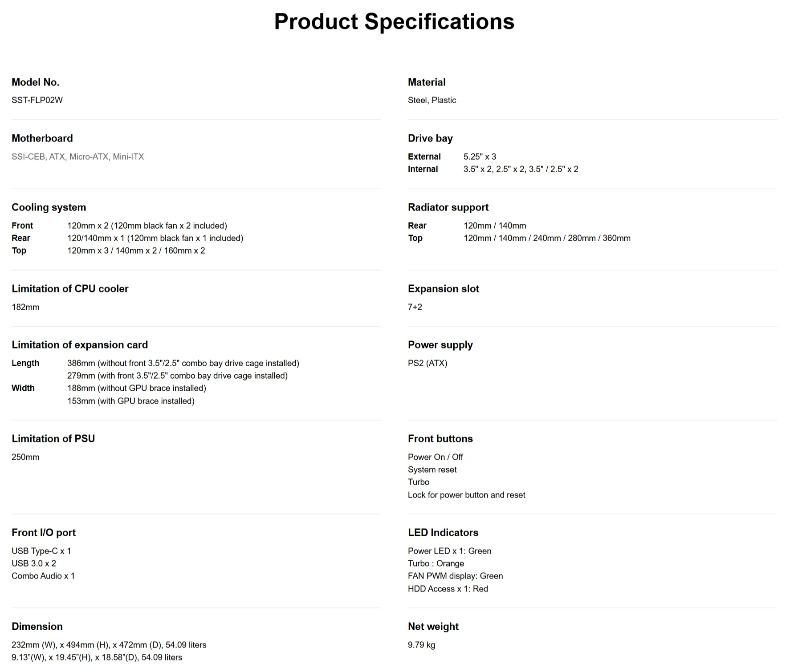Click the Product Specifications page title
The width and height of the screenshot is (806, 672).
[x=394, y=21]
